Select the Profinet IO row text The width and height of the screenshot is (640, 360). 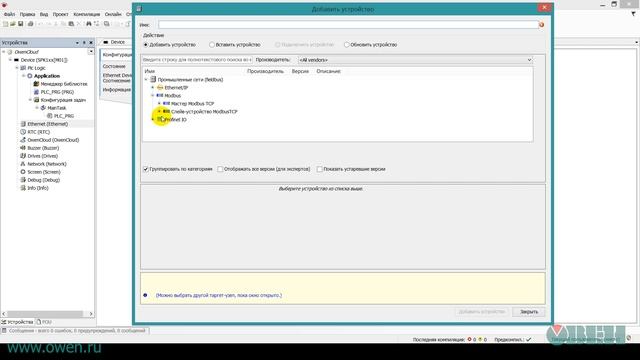(x=176, y=120)
